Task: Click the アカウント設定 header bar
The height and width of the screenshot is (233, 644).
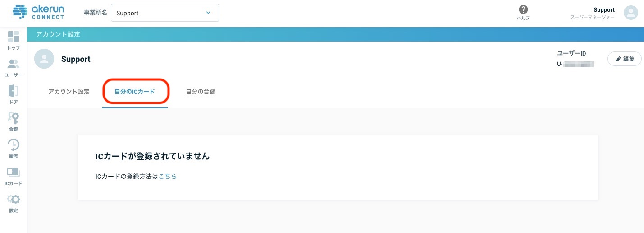Action: click(335, 34)
